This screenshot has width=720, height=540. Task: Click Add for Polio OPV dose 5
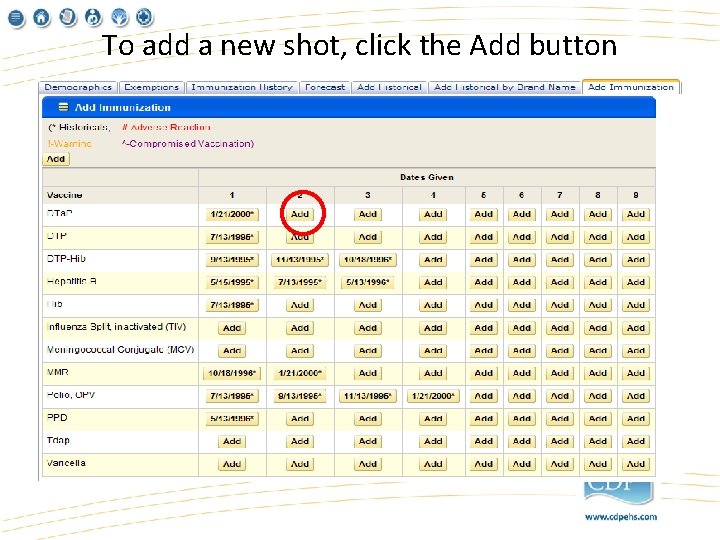(x=484, y=396)
